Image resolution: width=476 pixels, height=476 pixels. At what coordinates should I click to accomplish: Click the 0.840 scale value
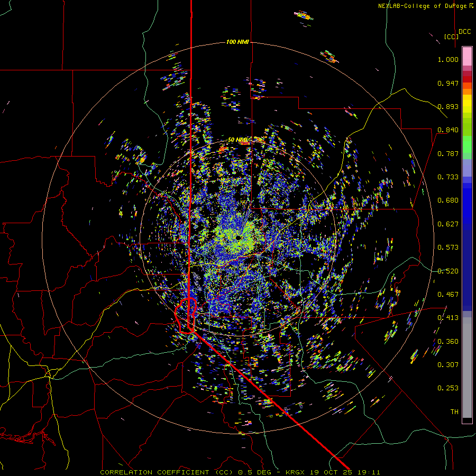tap(448, 130)
